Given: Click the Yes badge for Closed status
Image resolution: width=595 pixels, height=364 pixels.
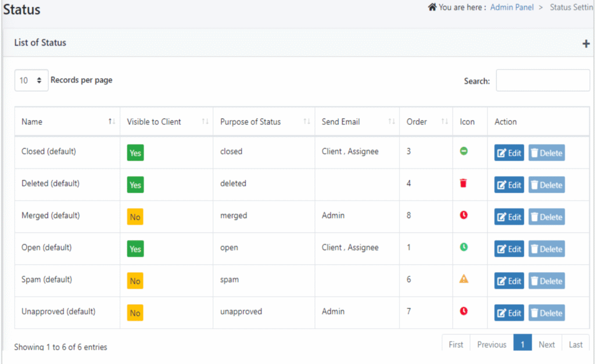Looking at the screenshot, I should [135, 153].
